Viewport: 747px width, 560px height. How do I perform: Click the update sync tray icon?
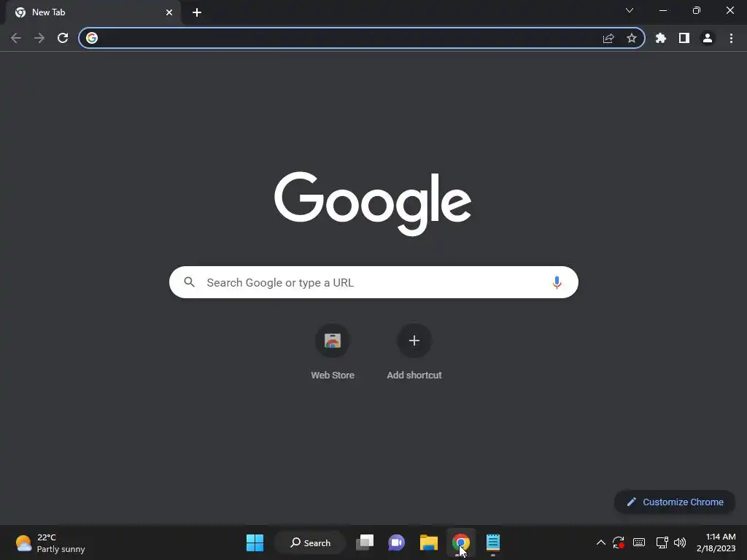(x=619, y=542)
